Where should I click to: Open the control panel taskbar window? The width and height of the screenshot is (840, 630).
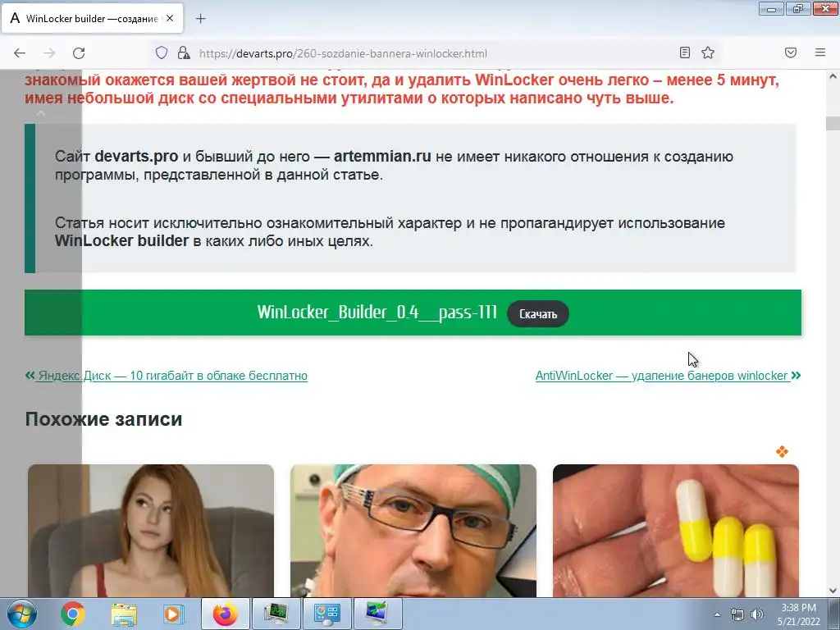[x=326, y=614]
